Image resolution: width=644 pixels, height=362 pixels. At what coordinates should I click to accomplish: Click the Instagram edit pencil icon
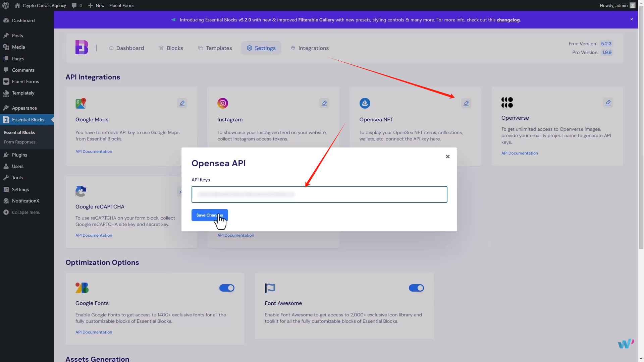(x=324, y=103)
